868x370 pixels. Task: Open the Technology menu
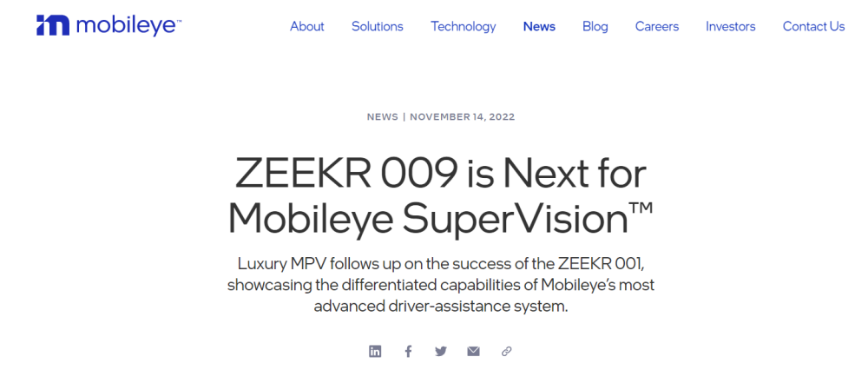tap(464, 27)
